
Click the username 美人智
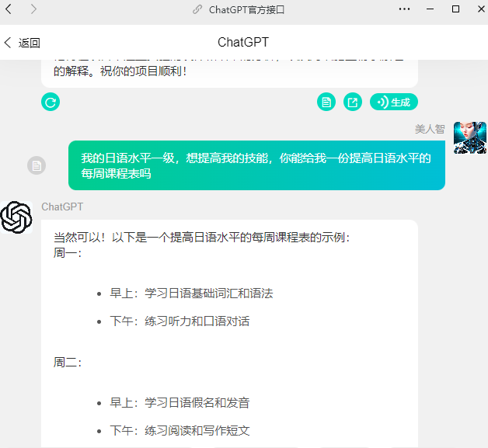click(430, 129)
